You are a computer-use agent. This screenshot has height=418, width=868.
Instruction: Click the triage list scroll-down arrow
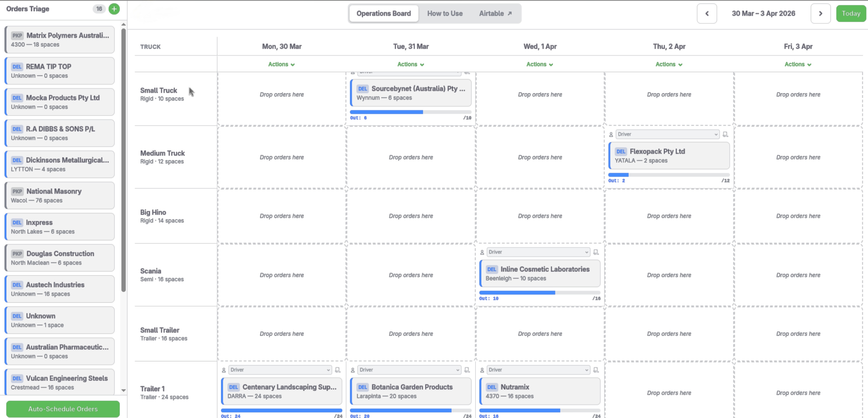point(123,390)
